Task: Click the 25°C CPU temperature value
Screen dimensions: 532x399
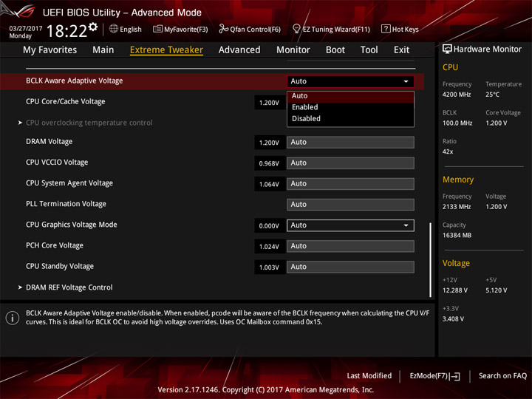Action: click(x=492, y=95)
